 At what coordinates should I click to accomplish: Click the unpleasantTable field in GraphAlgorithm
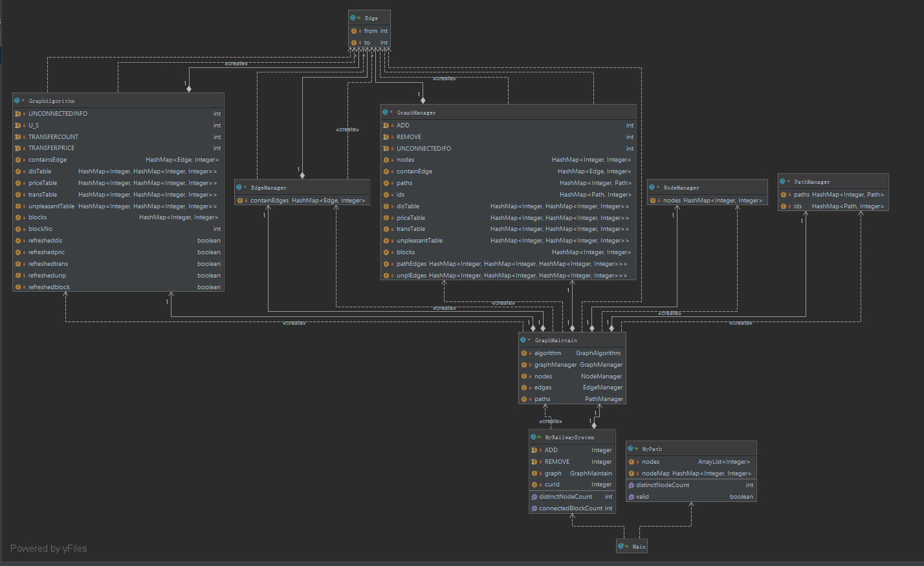[x=51, y=206]
